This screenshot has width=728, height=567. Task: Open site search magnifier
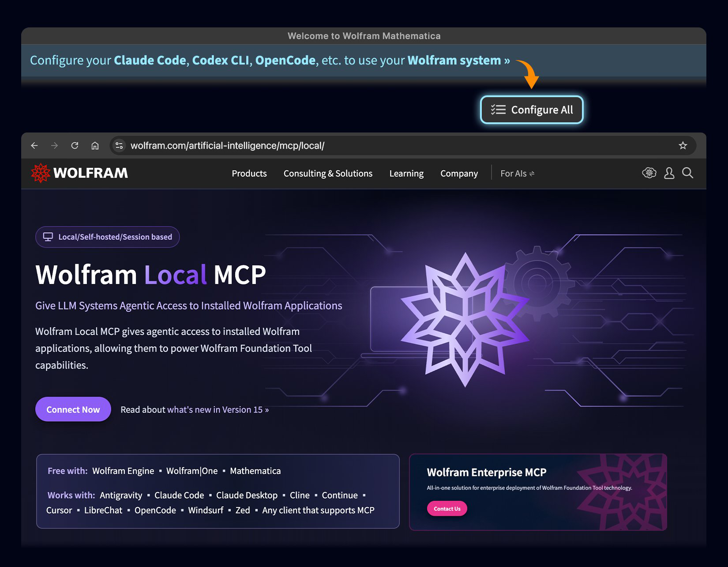coord(687,173)
